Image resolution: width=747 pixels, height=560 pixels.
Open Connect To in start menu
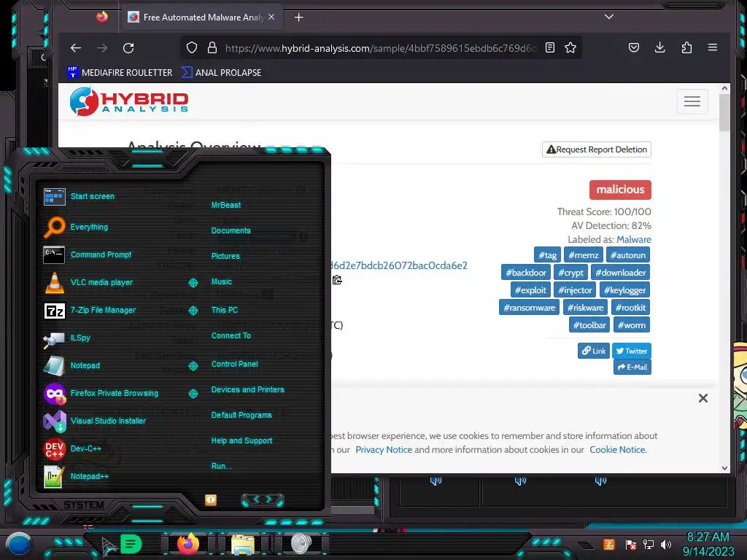tap(231, 335)
